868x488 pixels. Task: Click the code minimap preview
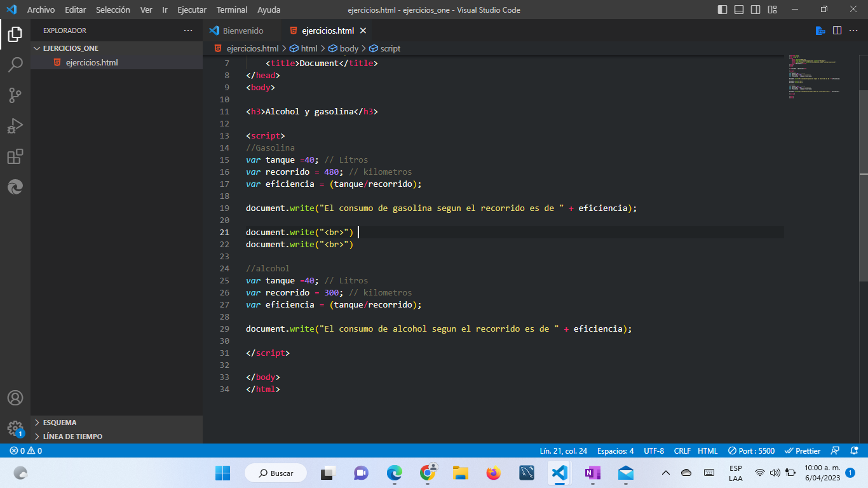click(813, 76)
